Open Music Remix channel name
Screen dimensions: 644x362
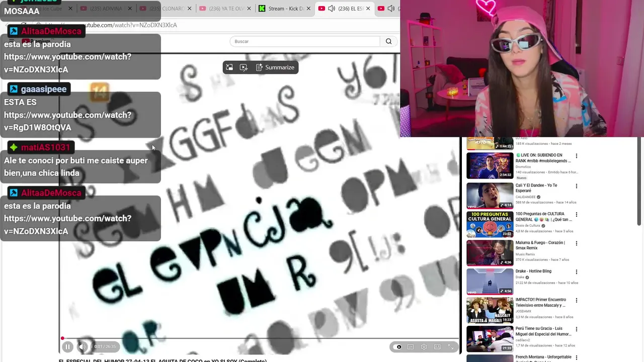tap(525, 254)
